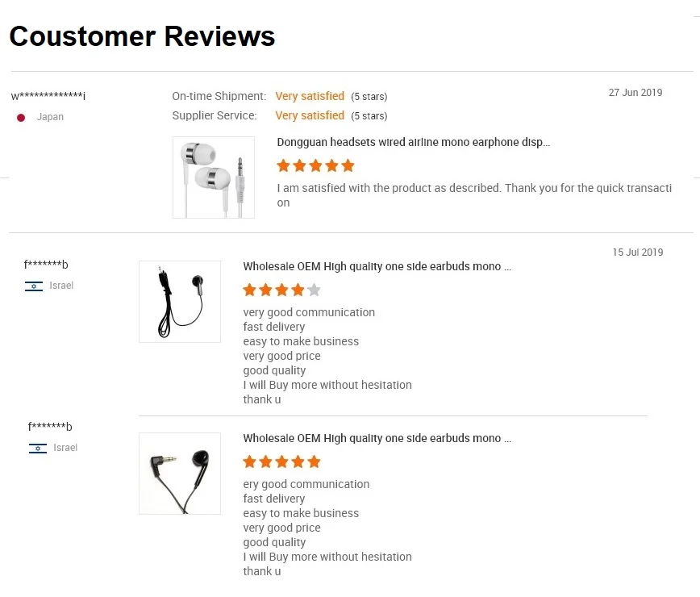
Task: Click a filled star on the bottom 5-star rating
Action: click(281, 461)
